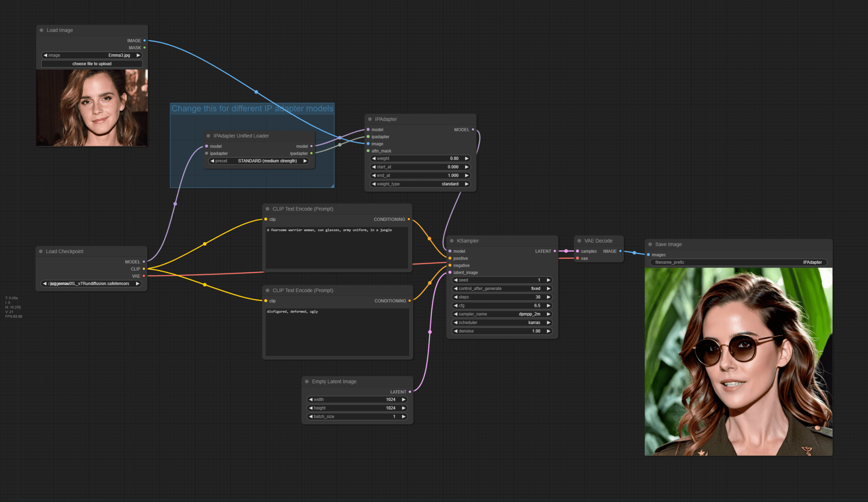Click the CONDITIONING output of the positive prompt node

tap(409, 220)
